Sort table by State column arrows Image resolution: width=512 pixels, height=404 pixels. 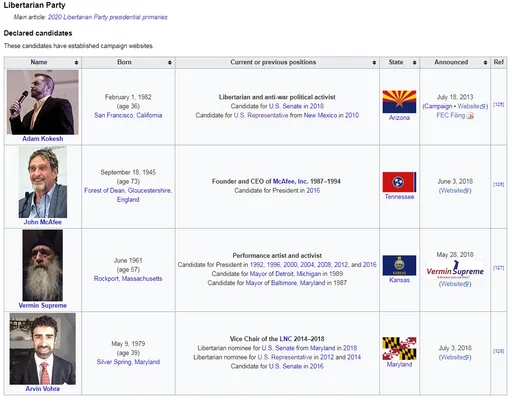tap(414, 62)
